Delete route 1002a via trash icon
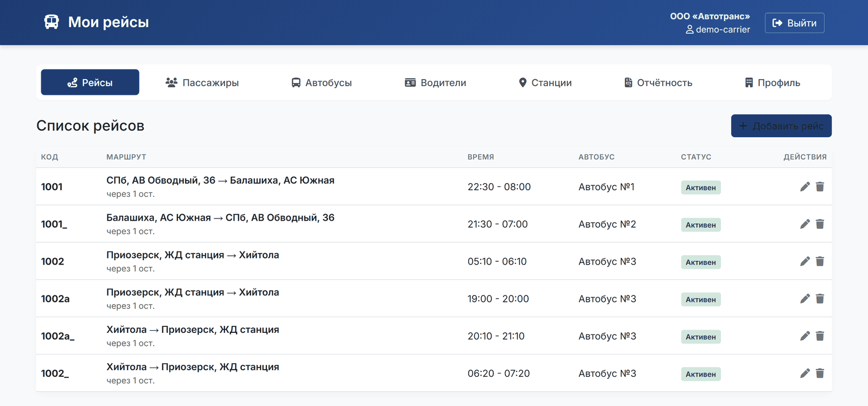868x406 pixels. tap(820, 299)
